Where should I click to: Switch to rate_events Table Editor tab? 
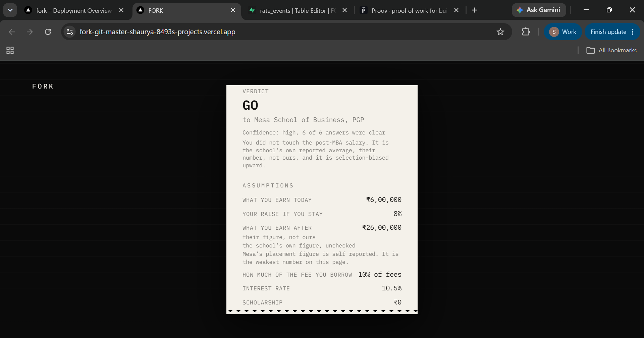click(x=298, y=10)
